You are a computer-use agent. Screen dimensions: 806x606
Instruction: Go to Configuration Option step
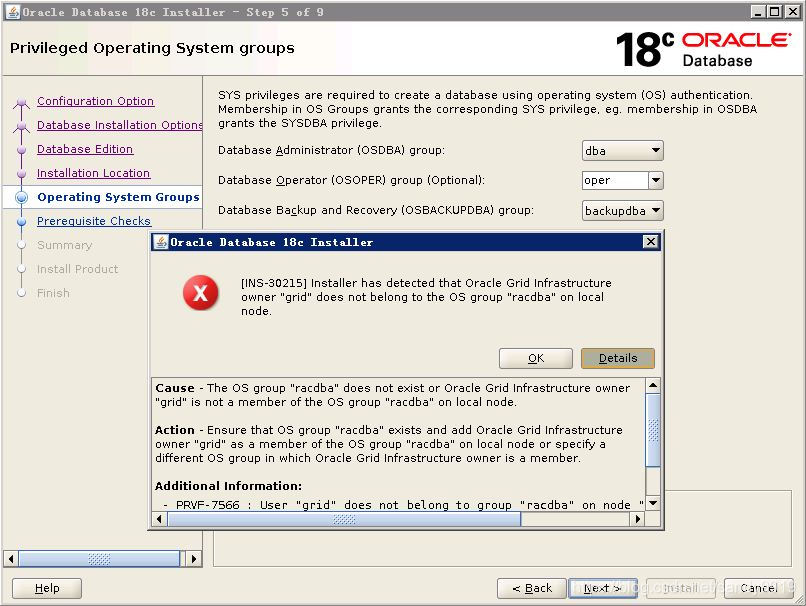tap(96, 101)
